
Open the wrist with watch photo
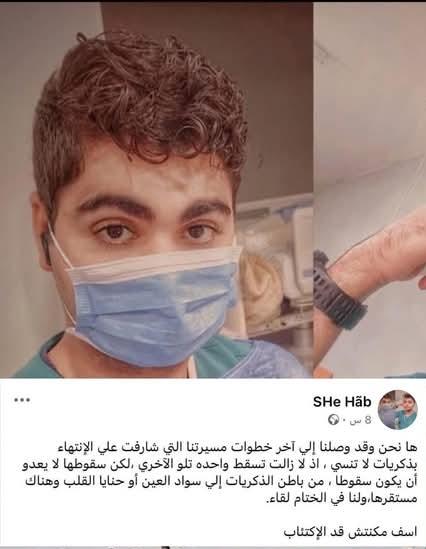point(370,190)
